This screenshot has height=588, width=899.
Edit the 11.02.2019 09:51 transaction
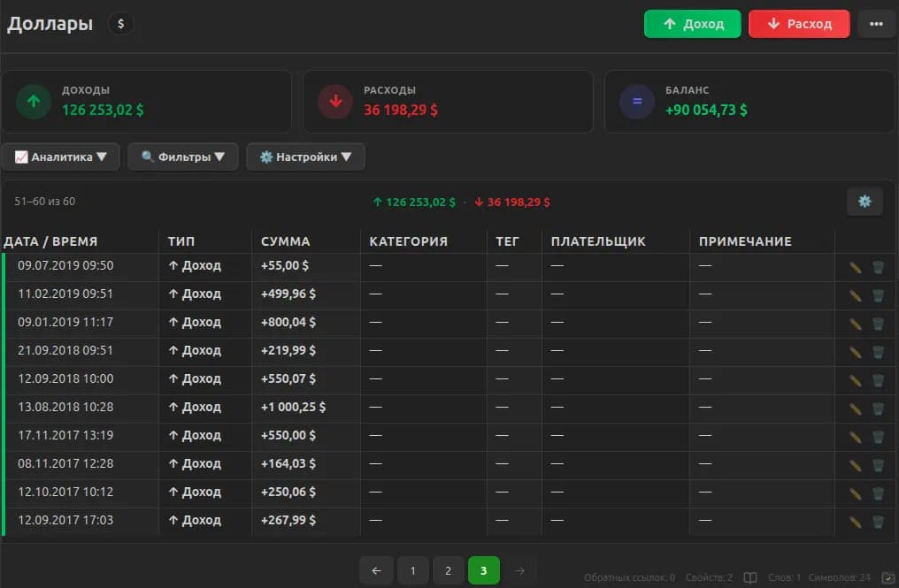[855, 295]
